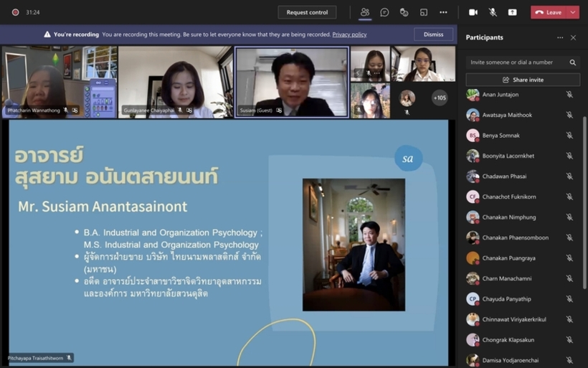Click the muted mic icon for Chadawan Phasai
The width and height of the screenshot is (588, 368).
[x=569, y=176]
